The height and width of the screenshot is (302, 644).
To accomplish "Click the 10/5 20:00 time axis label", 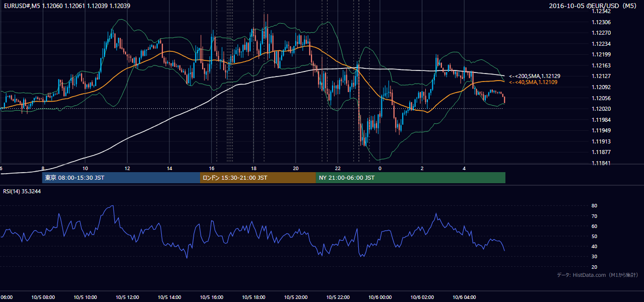I will tap(296, 297).
